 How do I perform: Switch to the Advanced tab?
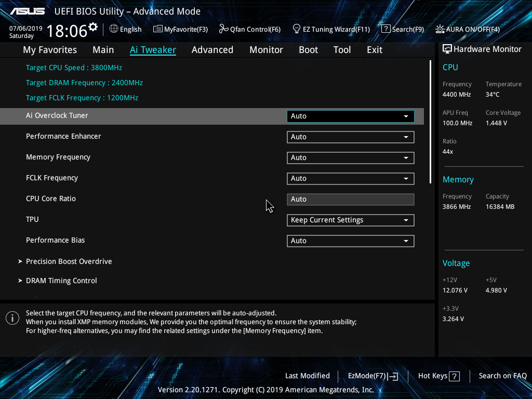pos(212,50)
